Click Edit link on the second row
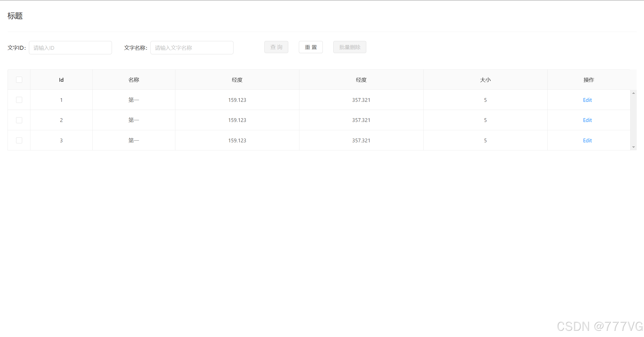 coord(587,120)
